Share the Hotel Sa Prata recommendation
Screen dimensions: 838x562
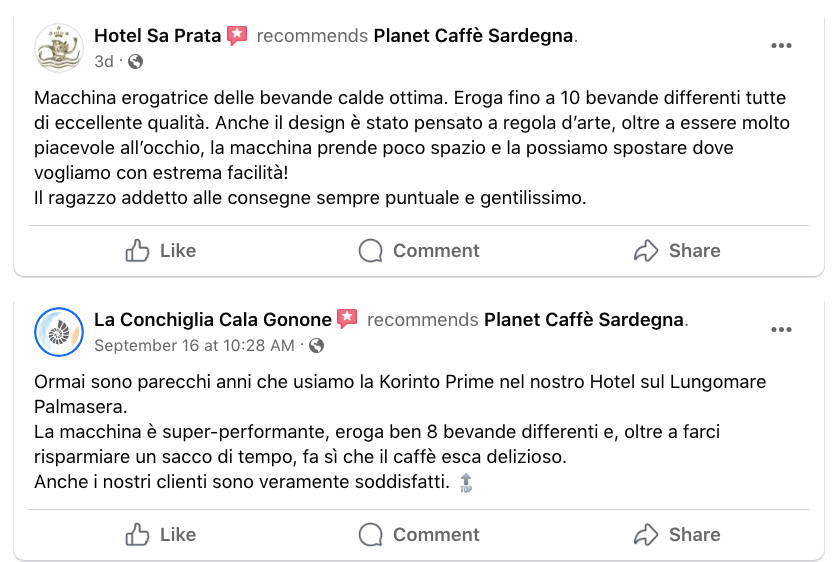pos(677,251)
